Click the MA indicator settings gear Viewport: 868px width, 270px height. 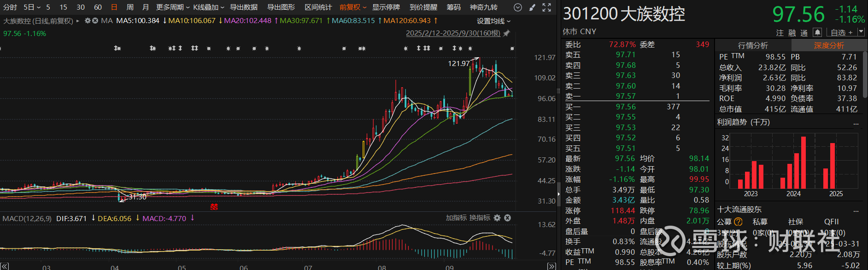click(x=88, y=21)
